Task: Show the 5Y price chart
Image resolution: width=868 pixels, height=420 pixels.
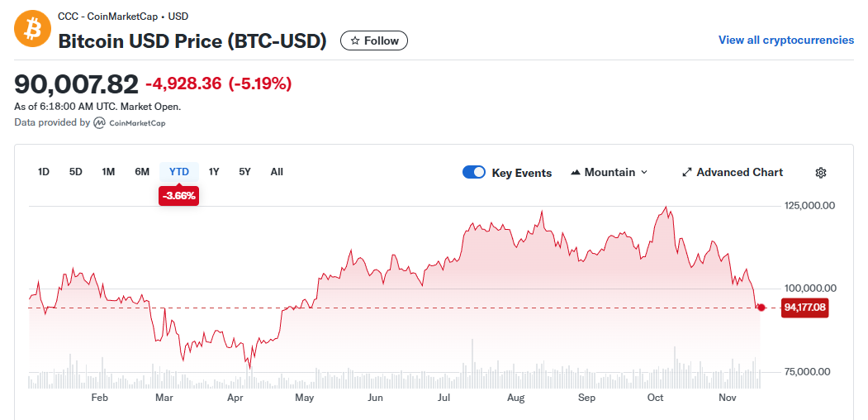Action: click(x=244, y=172)
